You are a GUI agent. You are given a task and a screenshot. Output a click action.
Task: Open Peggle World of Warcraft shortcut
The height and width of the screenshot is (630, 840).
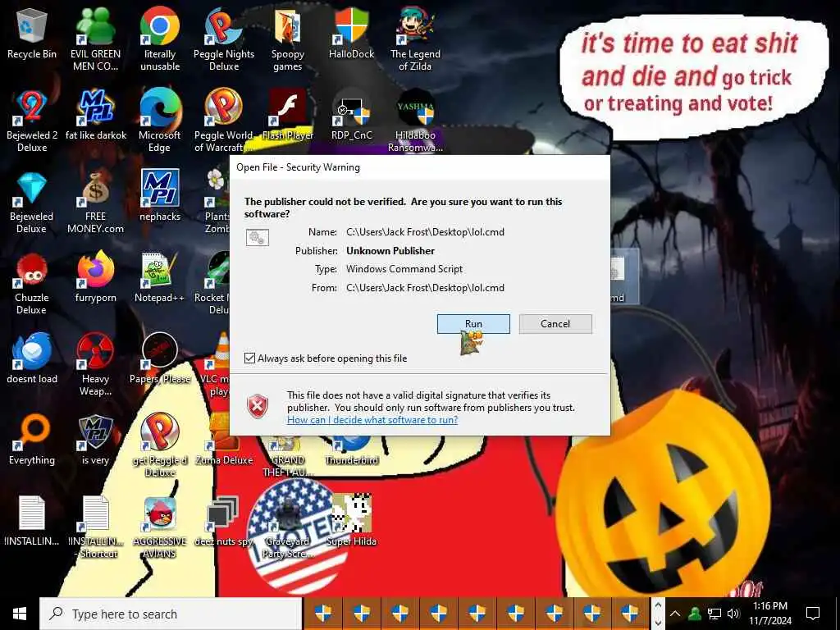coord(224,121)
